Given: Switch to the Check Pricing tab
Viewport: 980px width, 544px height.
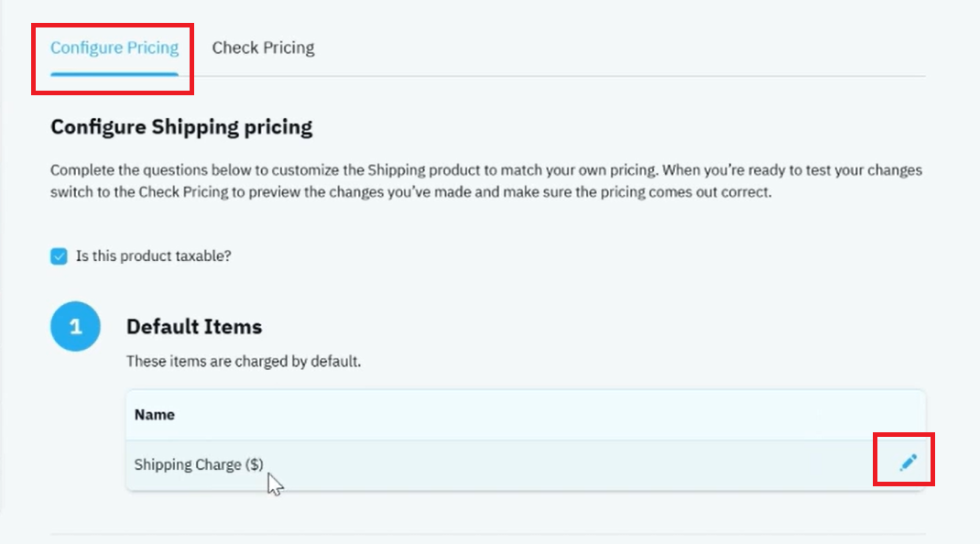Looking at the screenshot, I should [x=263, y=48].
